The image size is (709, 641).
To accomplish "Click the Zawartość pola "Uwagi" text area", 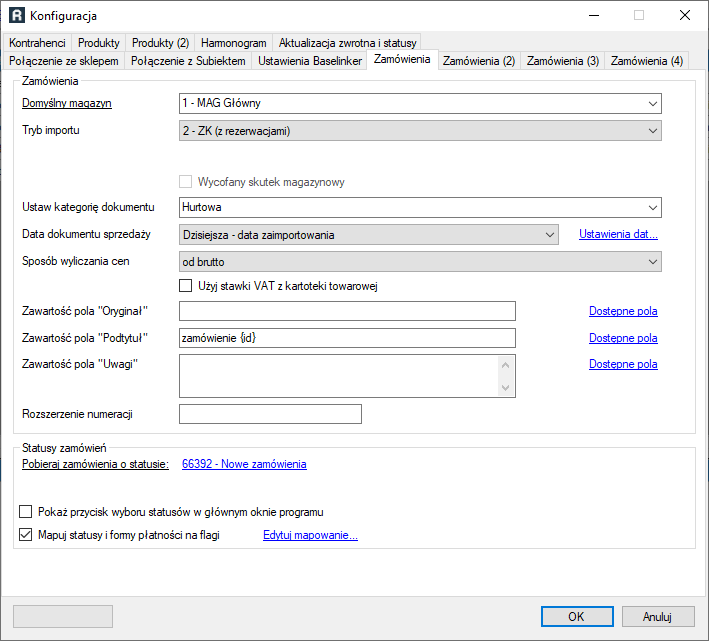I will [x=339, y=376].
